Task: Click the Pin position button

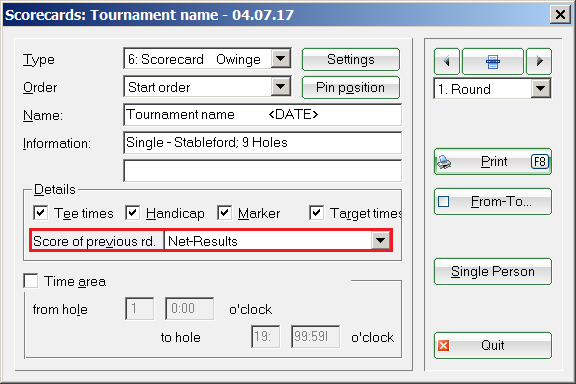Action: [351, 87]
